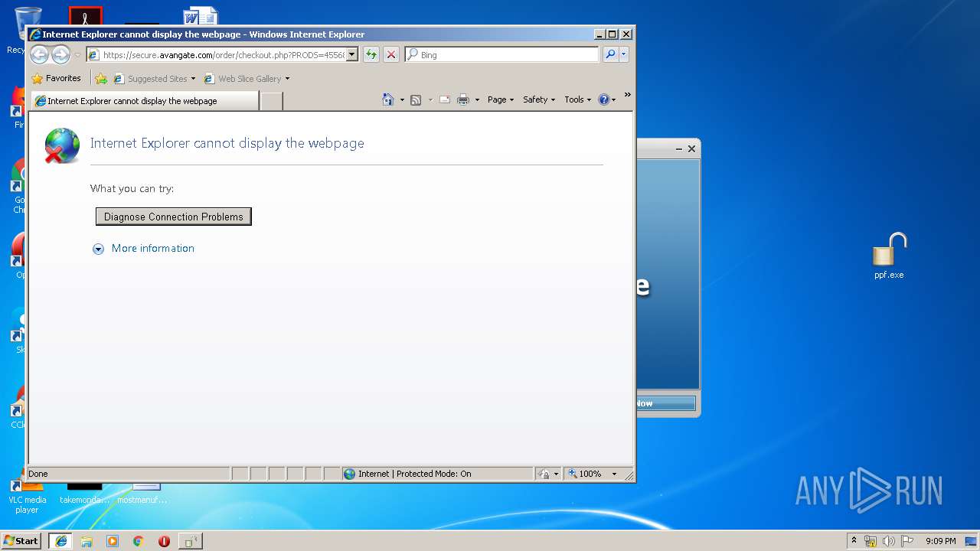The height and width of the screenshot is (551, 980).
Task: Open the recent pages dropdown beside Forward
Action: tap(77, 55)
